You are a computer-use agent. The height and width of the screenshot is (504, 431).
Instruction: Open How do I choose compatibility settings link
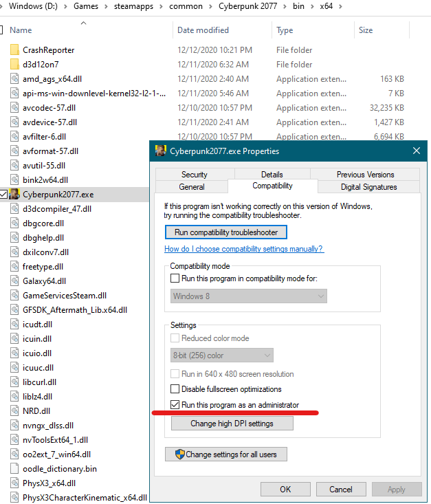(244, 249)
